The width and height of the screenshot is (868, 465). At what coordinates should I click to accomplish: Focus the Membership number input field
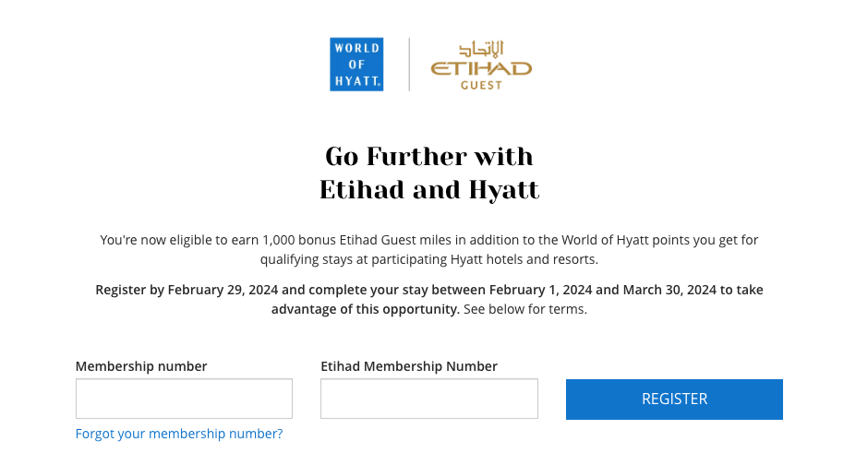click(x=184, y=399)
